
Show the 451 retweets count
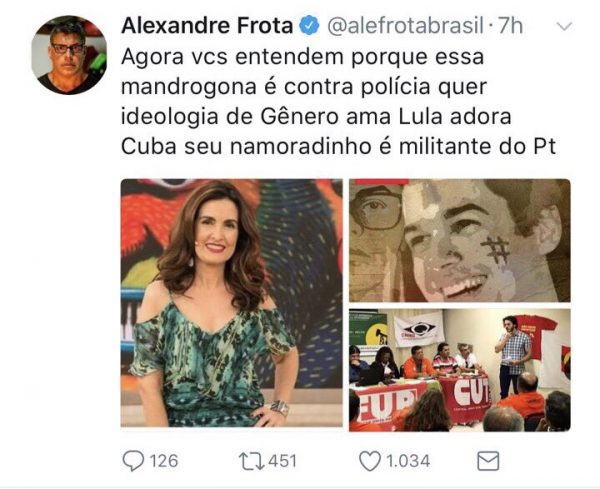tap(282, 461)
